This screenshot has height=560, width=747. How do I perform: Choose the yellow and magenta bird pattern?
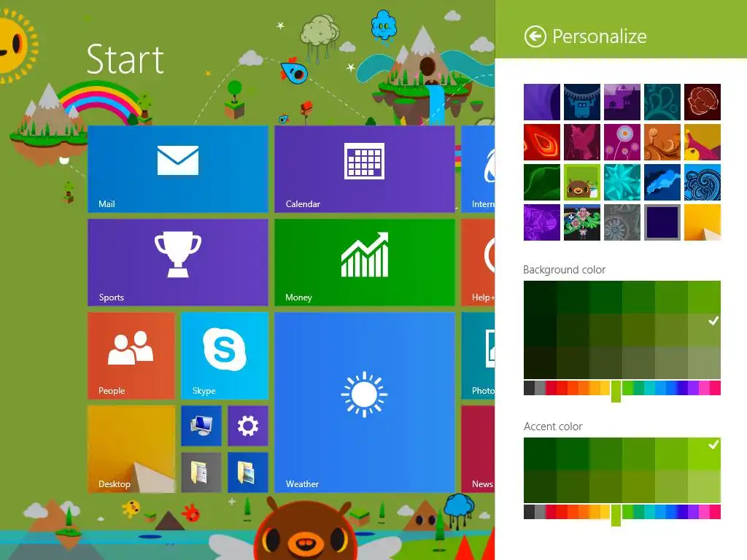pos(703,142)
